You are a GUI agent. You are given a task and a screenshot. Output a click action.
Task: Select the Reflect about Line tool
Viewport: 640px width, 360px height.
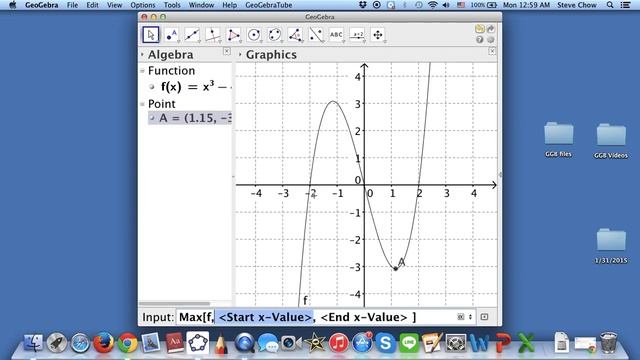point(316,35)
